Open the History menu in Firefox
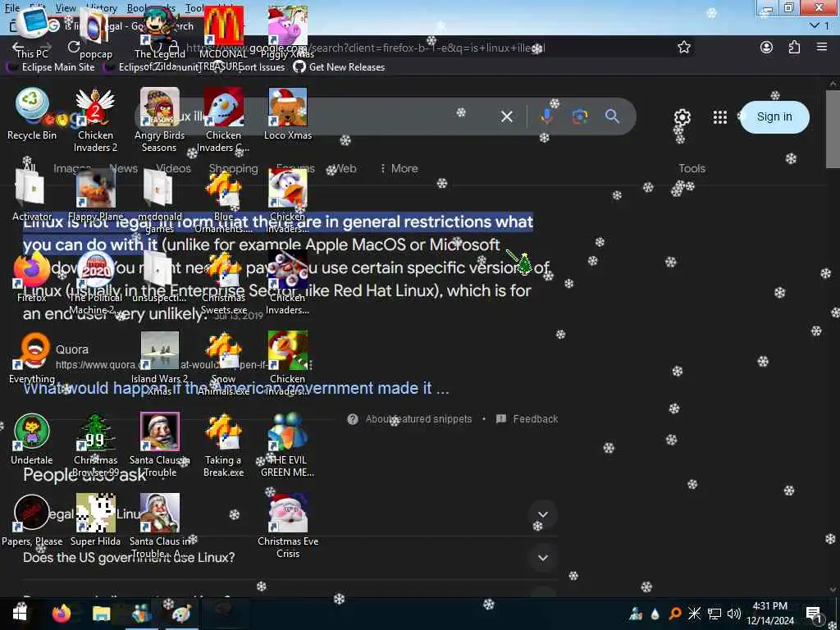 coord(102,8)
